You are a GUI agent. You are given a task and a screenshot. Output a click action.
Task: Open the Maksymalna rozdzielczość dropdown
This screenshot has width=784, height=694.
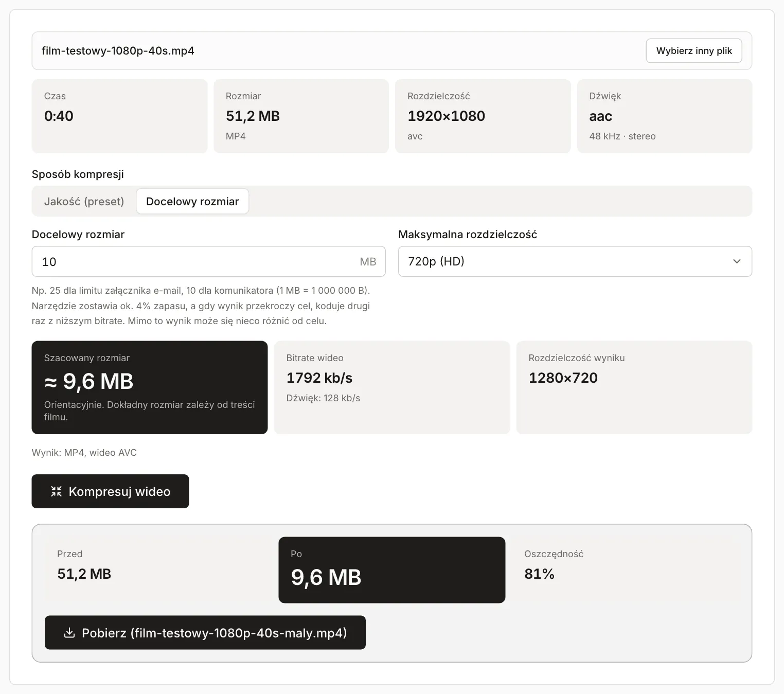coord(575,261)
